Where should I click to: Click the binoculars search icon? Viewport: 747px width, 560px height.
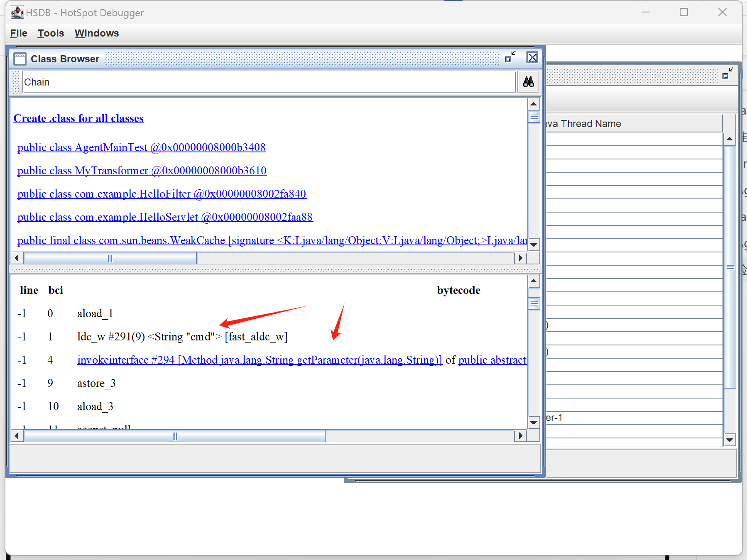point(528,82)
